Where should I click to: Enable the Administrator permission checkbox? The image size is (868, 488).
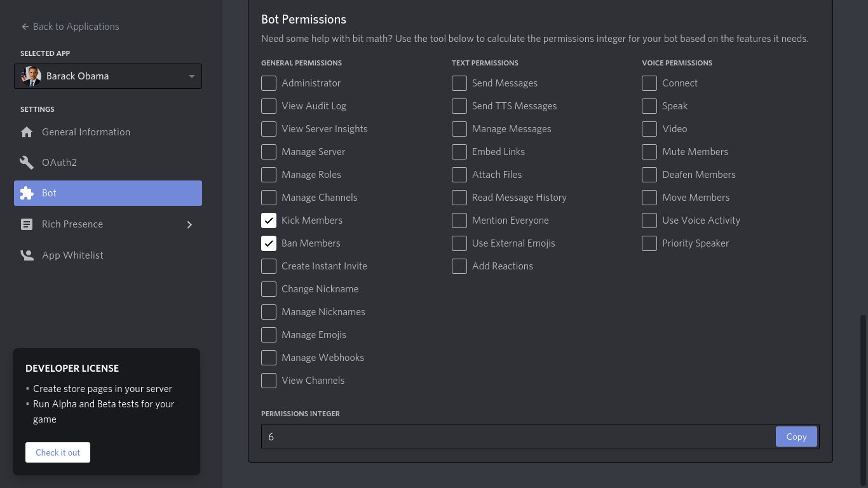(x=269, y=83)
